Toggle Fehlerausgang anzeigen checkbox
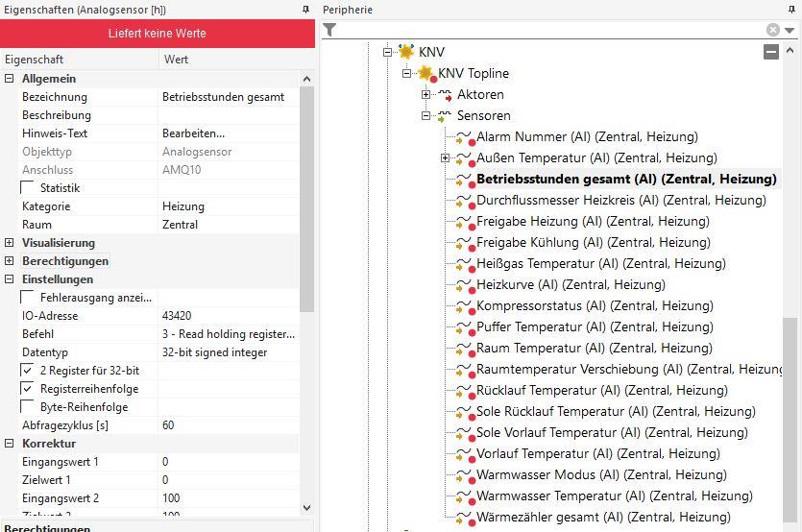802x532 pixels. coord(27,297)
